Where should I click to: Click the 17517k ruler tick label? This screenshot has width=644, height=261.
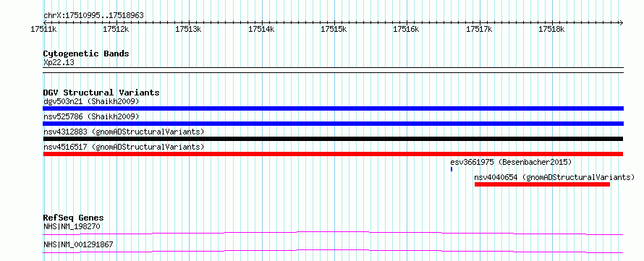[x=479, y=29]
